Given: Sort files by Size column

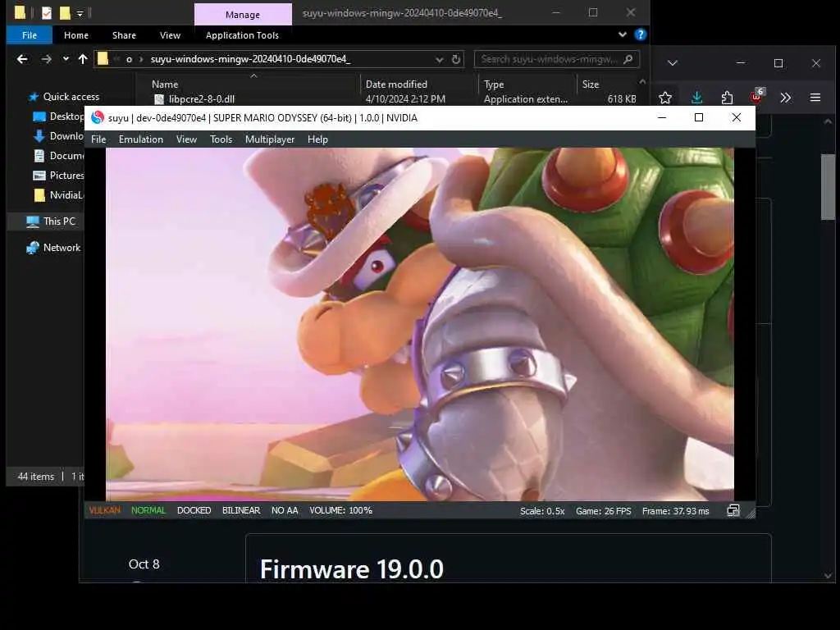Looking at the screenshot, I should click(x=591, y=84).
